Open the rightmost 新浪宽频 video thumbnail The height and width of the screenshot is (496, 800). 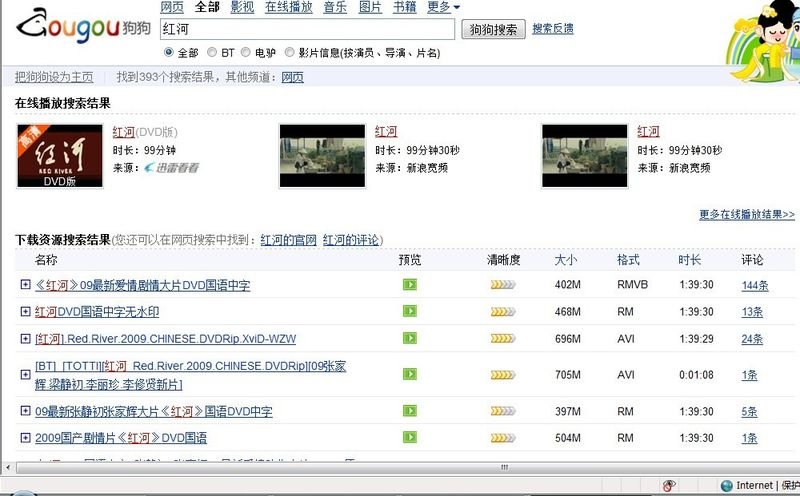(x=585, y=156)
